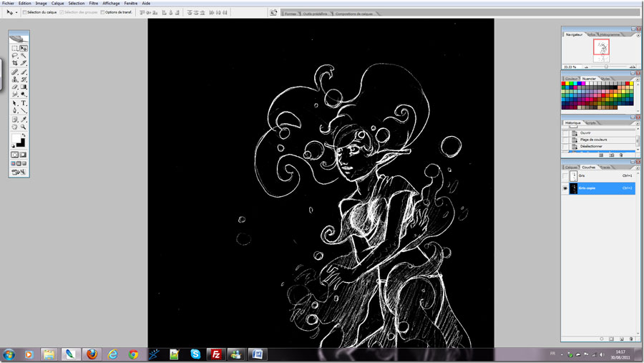Viewport: 644px width, 363px height.
Task: Open Firefox from the taskbar
Action: pyautogui.click(x=92, y=354)
